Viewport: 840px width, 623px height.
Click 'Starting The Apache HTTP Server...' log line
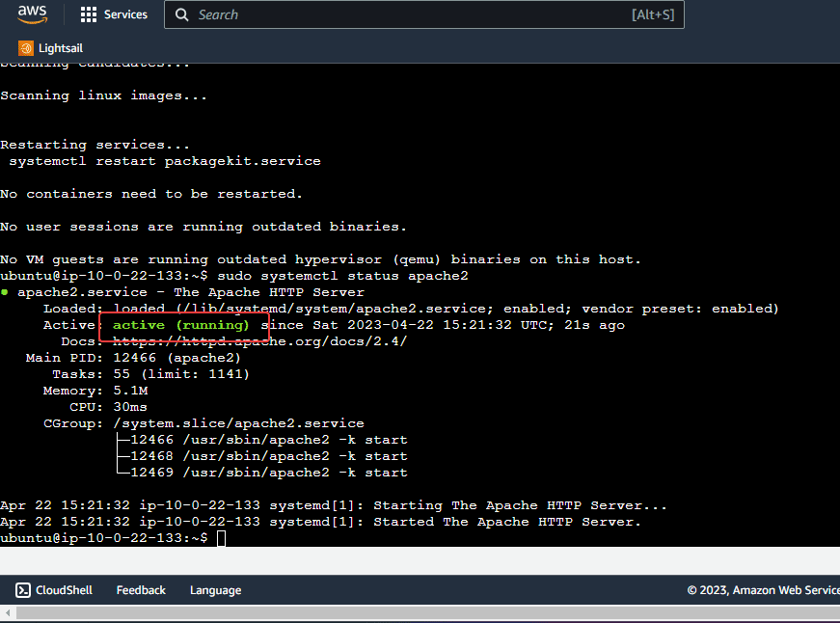point(520,505)
